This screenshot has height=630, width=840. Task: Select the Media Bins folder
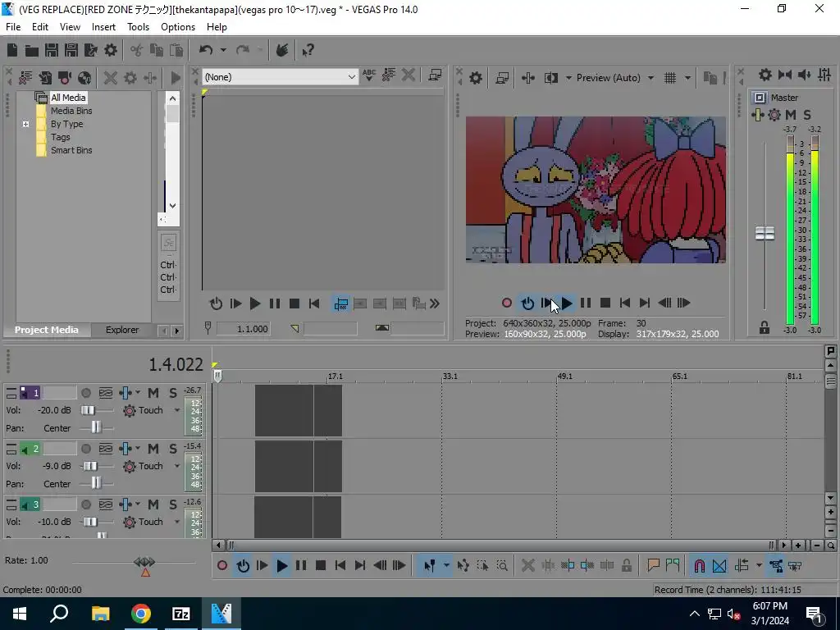coord(71,111)
